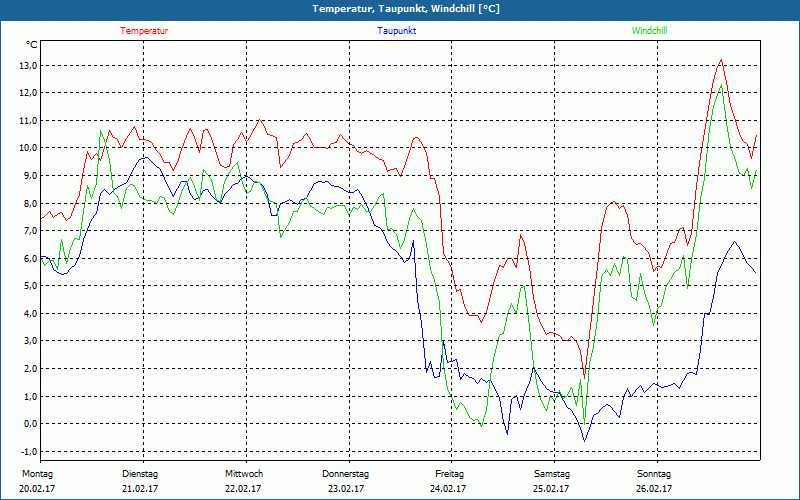800x500 pixels.
Task: Click the 10,0 y-axis value
Action: (27, 148)
